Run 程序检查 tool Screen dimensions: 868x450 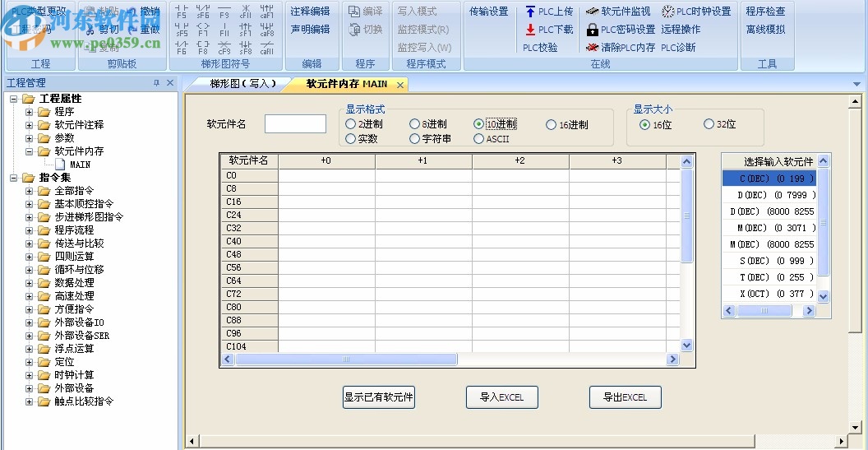[765, 11]
